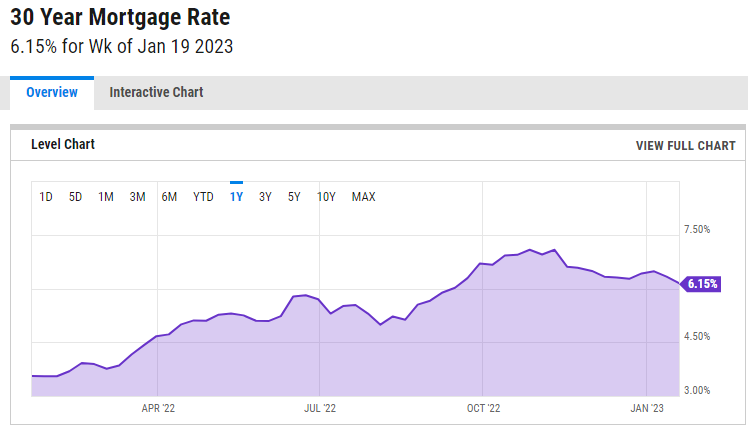748x430 pixels.
Task: Pick the 5Y time range
Action: 294,197
